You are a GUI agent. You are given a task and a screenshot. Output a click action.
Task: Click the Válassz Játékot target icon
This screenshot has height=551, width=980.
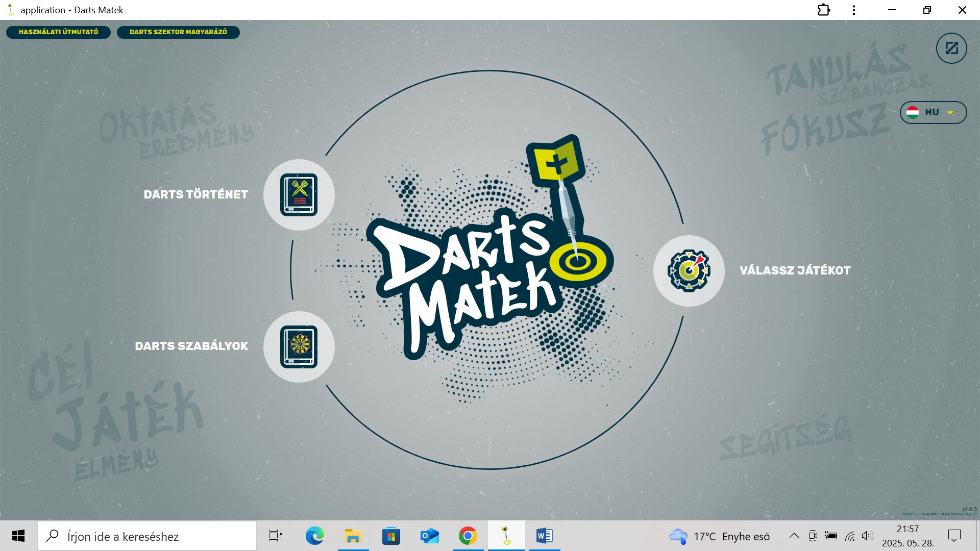[x=689, y=271]
